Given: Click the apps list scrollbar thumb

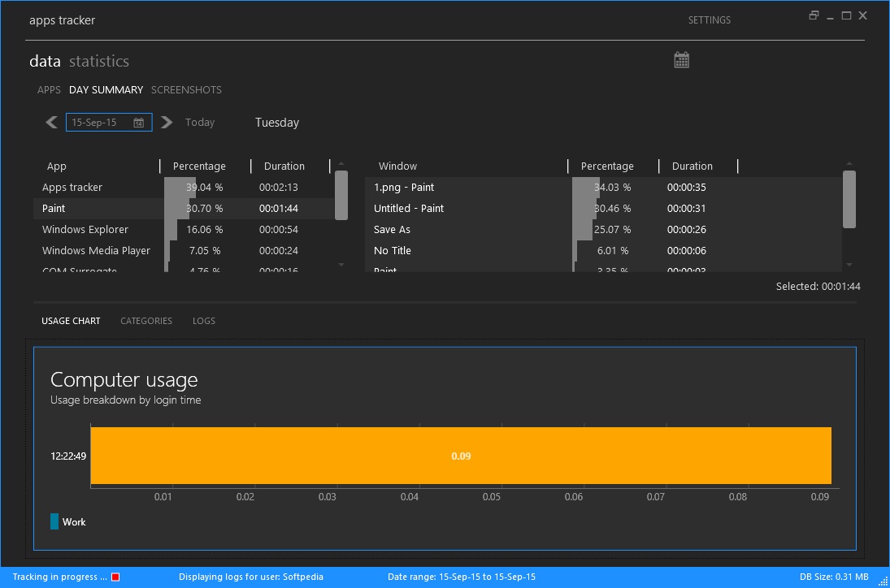Looking at the screenshot, I should point(341,195).
